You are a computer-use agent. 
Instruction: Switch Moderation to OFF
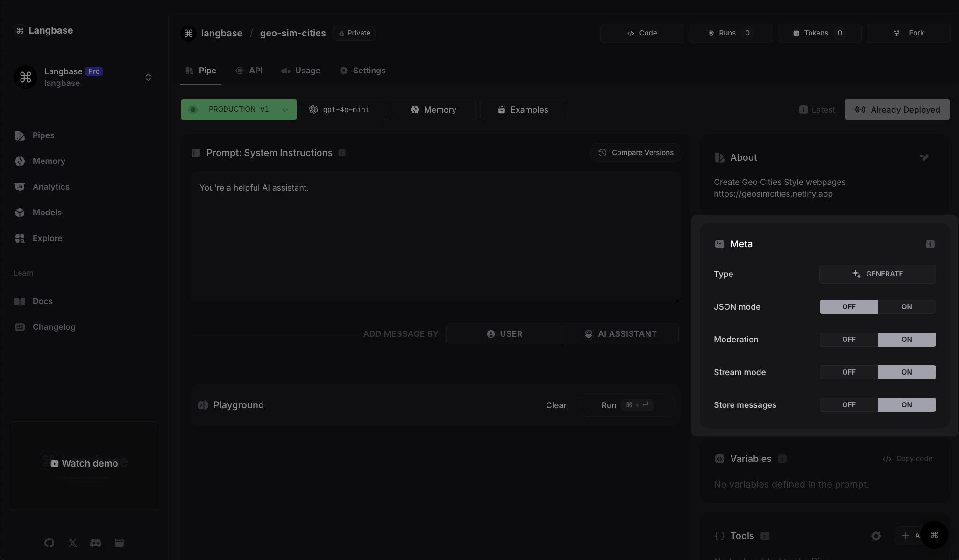click(x=848, y=340)
